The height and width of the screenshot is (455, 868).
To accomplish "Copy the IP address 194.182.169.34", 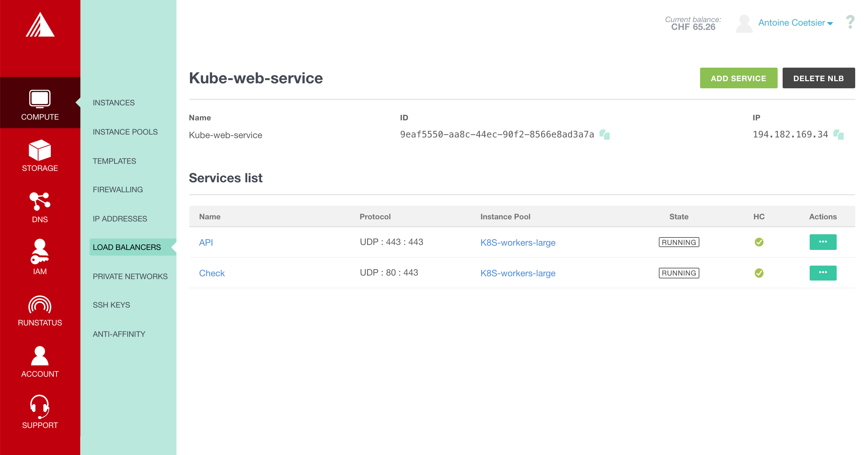I will (x=838, y=135).
